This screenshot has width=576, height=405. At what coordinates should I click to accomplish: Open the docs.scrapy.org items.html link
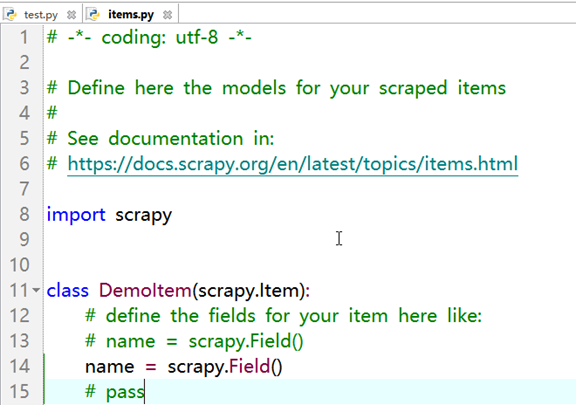tap(293, 164)
